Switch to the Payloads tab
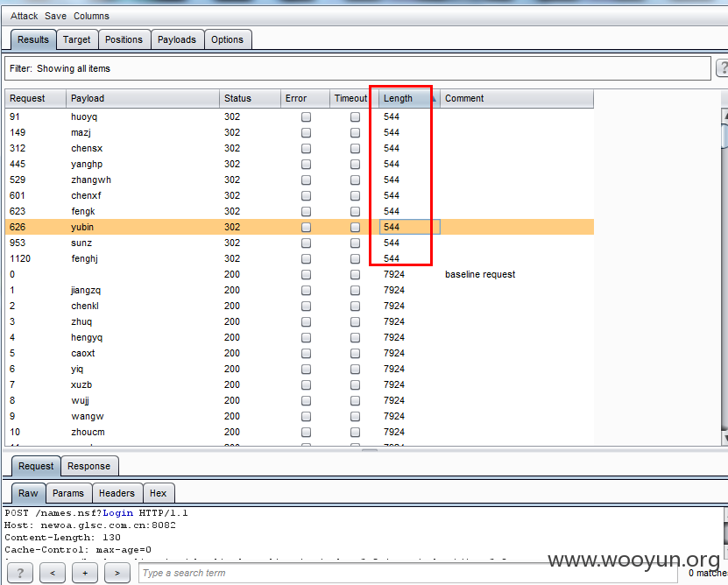 177,39
